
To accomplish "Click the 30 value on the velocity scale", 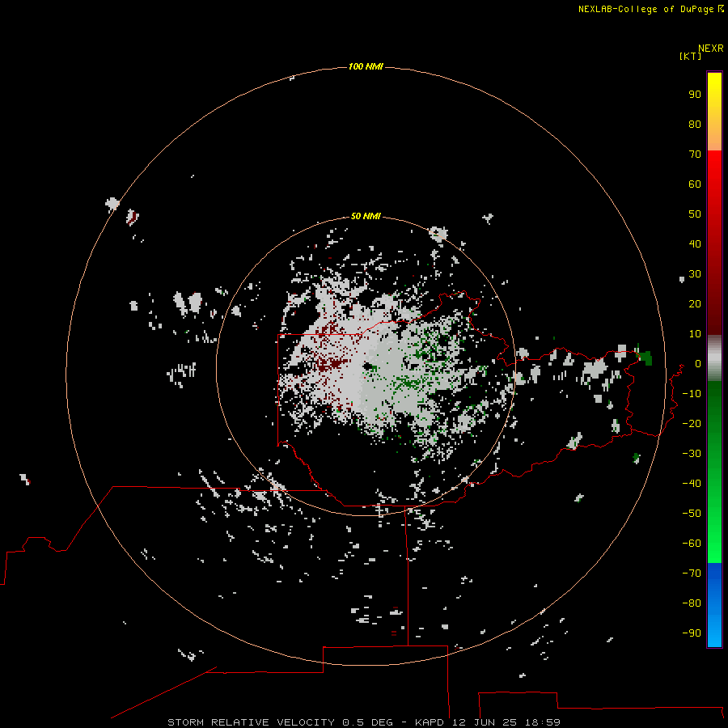I will coord(695,274).
